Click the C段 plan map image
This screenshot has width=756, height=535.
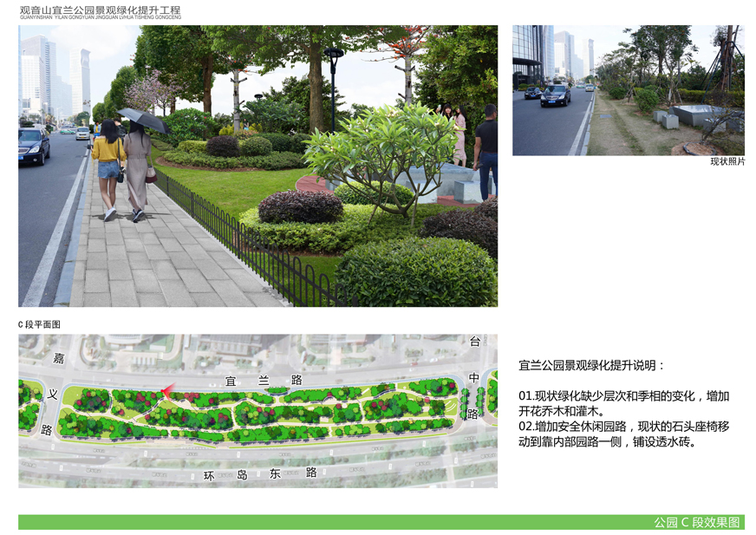click(257, 411)
